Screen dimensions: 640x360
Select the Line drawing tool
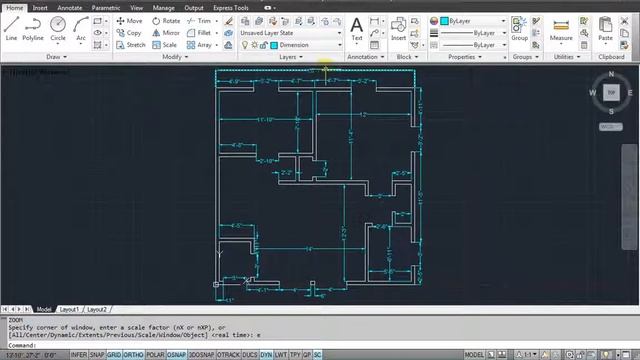(x=11, y=28)
